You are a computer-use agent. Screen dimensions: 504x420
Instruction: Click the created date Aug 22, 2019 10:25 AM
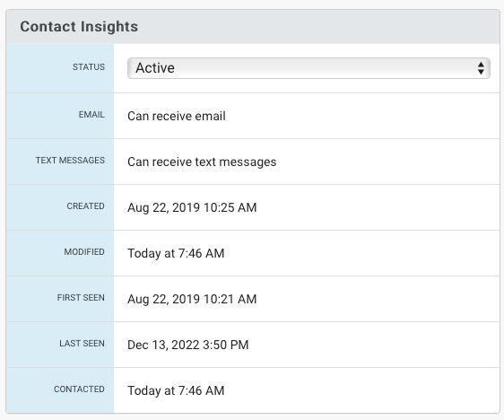[192, 207]
